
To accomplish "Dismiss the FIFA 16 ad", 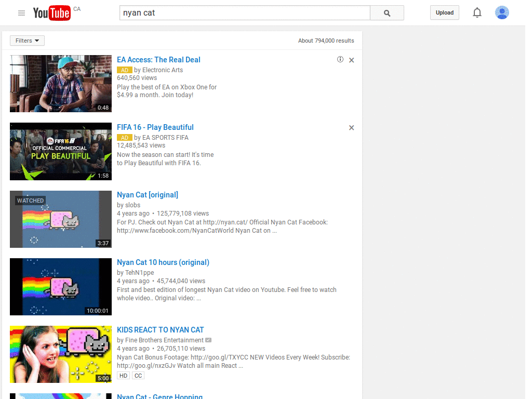I will pos(352,128).
